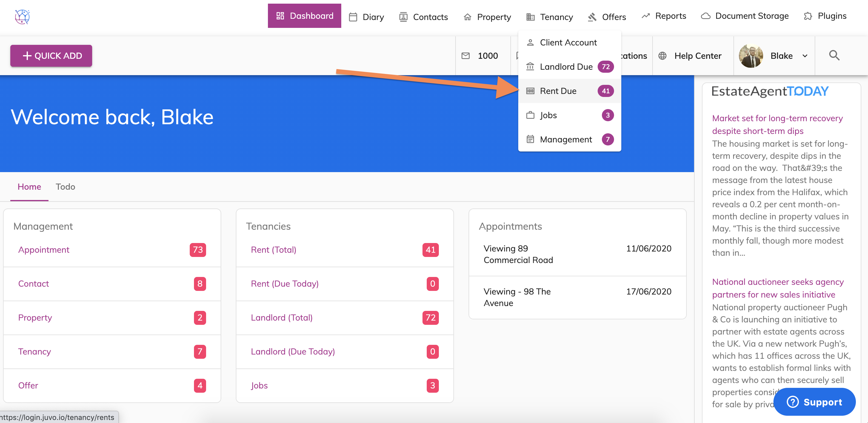
Task: Click Blake's profile avatar photo
Action: [750, 56]
